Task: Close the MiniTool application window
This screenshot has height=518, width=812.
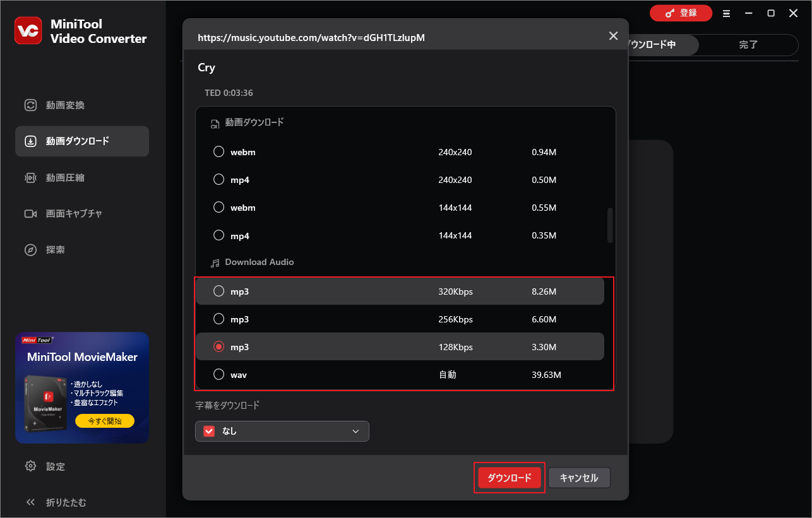Action: [x=794, y=13]
